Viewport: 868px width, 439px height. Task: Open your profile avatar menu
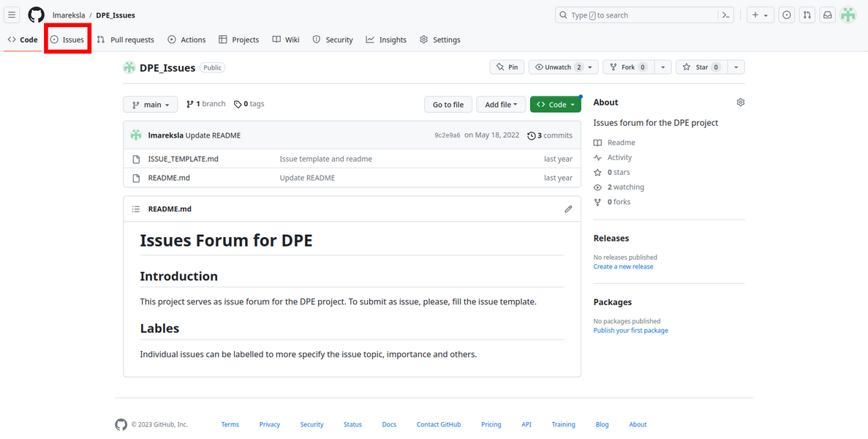pyautogui.click(x=848, y=15)
